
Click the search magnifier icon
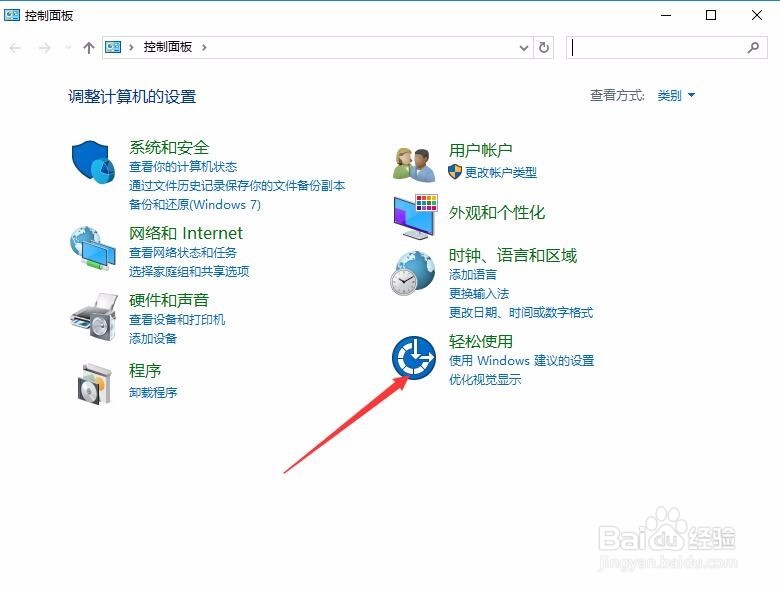pos(753,47)
